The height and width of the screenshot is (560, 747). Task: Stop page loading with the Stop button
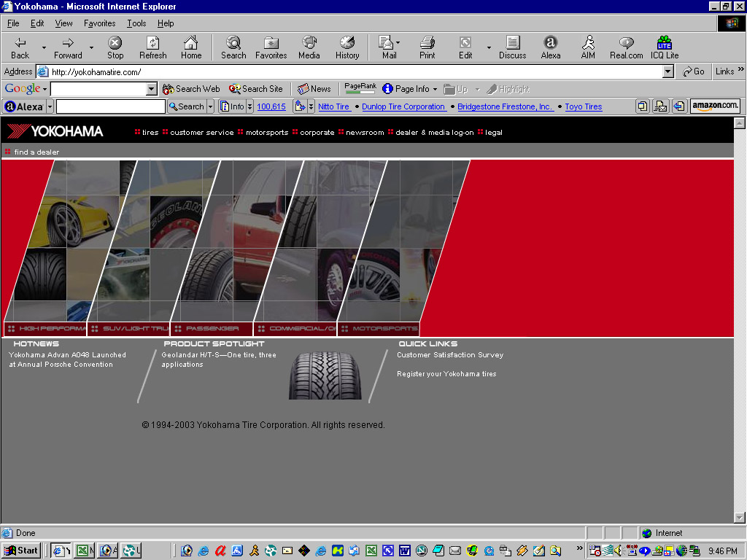(x=115, y=47)
